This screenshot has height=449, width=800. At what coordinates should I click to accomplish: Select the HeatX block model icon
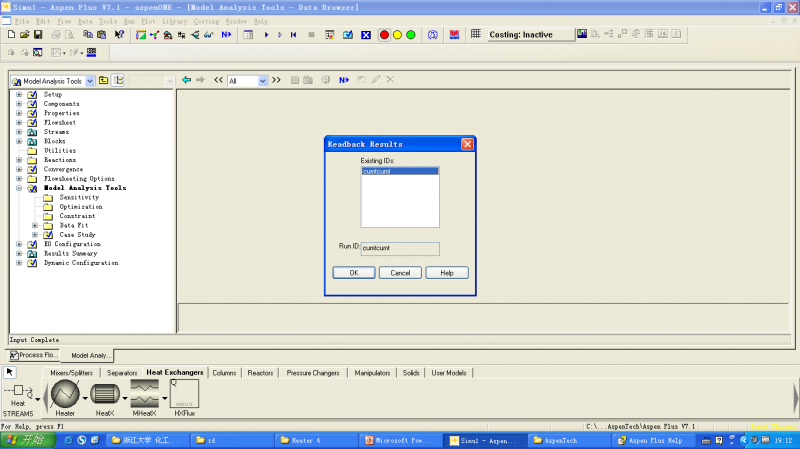tap(105, 394)
